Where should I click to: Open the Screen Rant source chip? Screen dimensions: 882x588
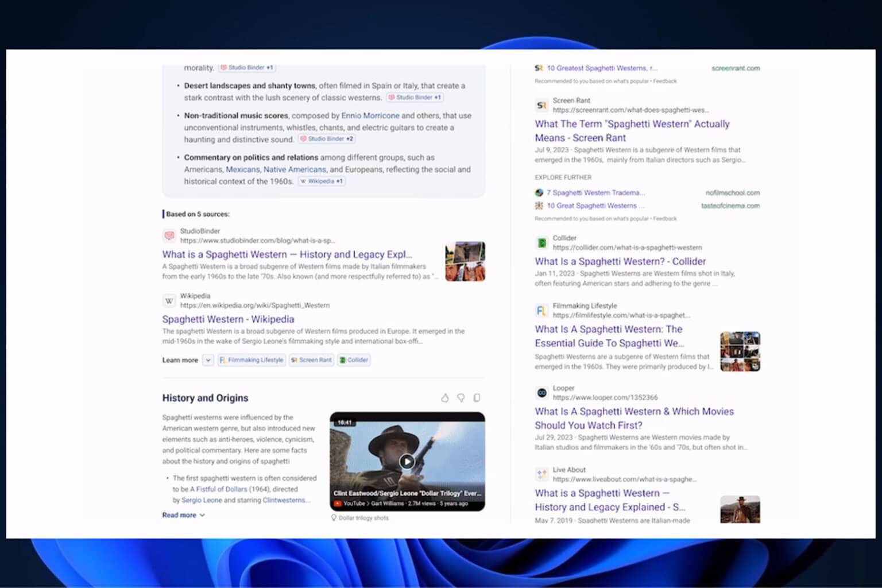click(x=311, y=360)
